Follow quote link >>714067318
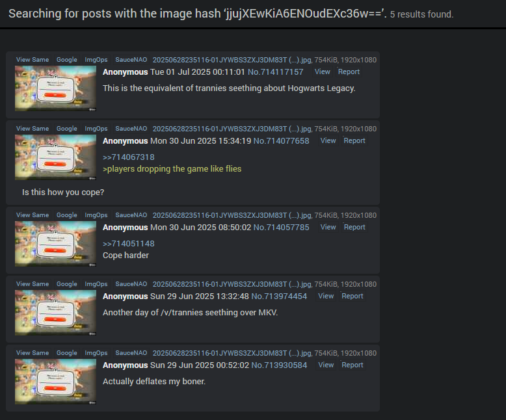 click(128, 157)
